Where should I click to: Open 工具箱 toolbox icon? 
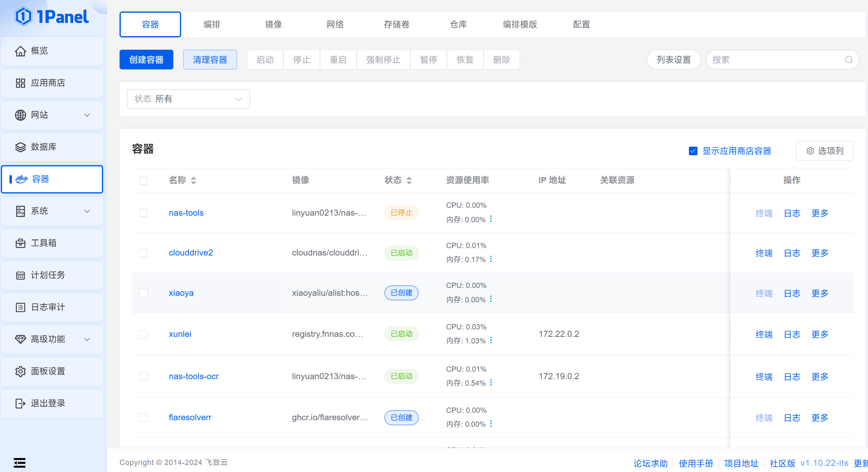[x=21, y=243]
